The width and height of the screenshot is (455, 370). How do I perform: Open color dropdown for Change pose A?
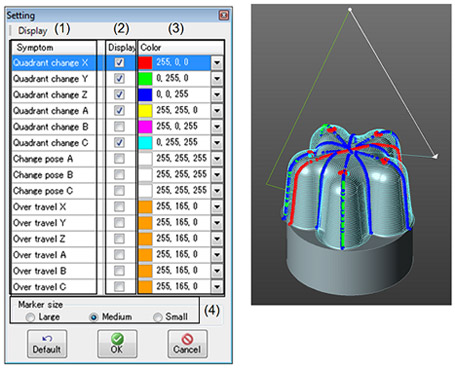217,158
